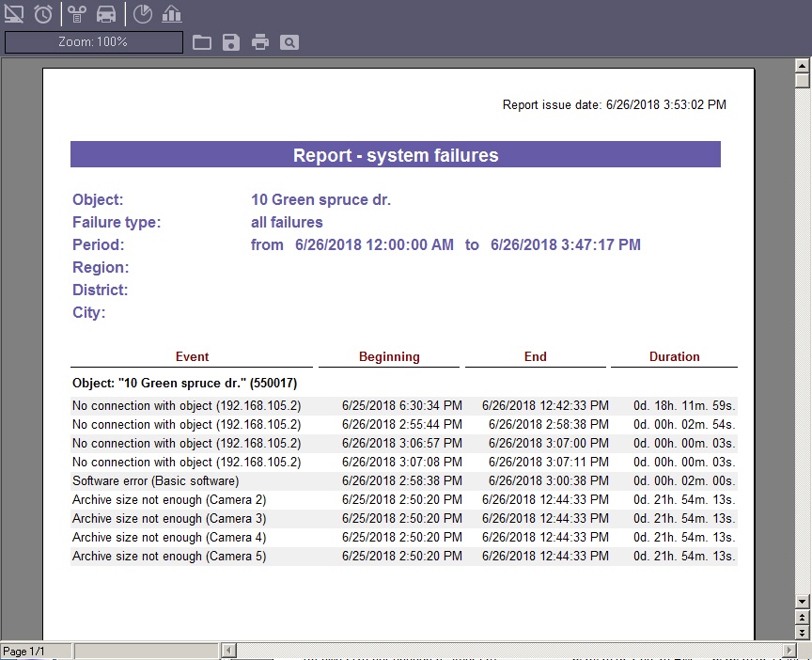Print the system failures report
Screen dimensions: 812x660
[x=260, y=42]
